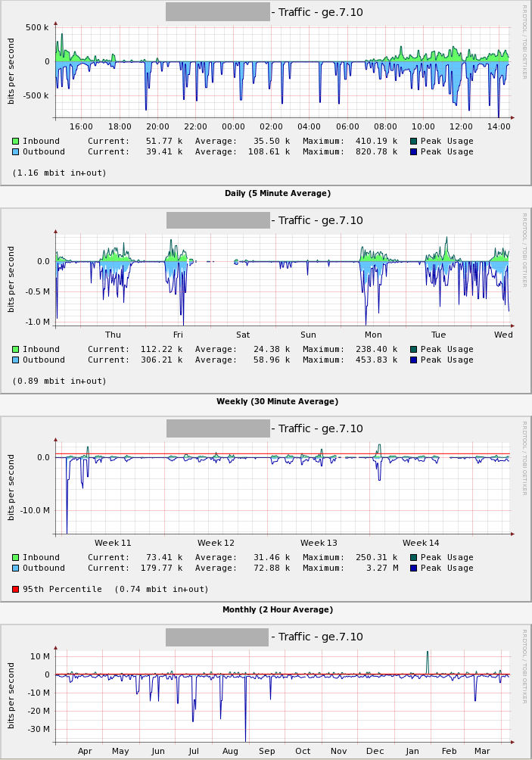Click the Sat label on weekly axis
The image size is (532, 760).
243,335
